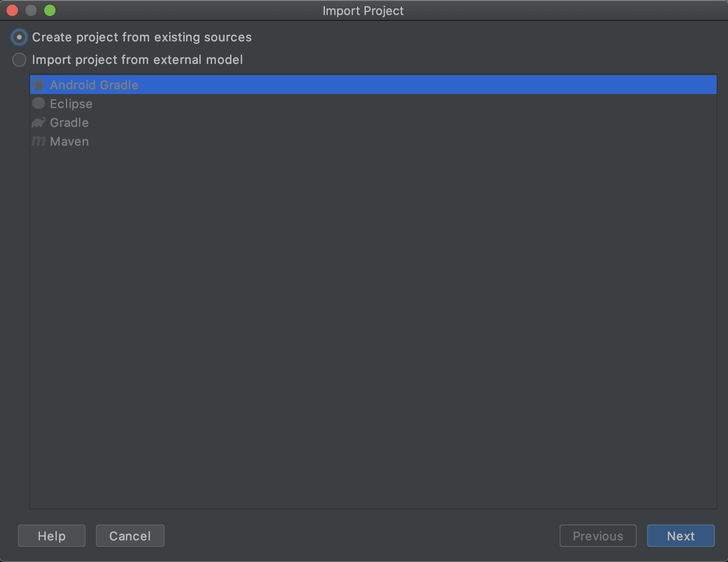Image resolution: width=728 pixels, height=562 pixels.
Task: Click the Gradle elephant icon
Action: tap(39, 123)
